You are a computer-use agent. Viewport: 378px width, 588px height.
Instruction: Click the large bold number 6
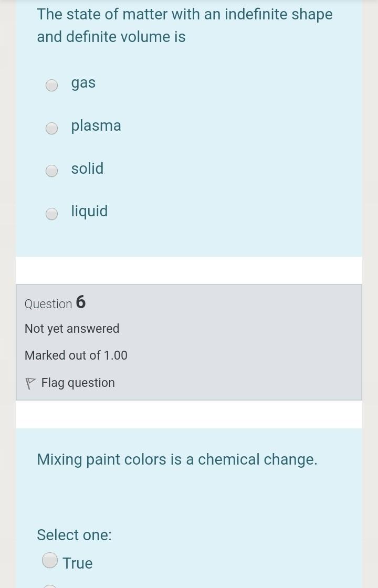[81, 302]
